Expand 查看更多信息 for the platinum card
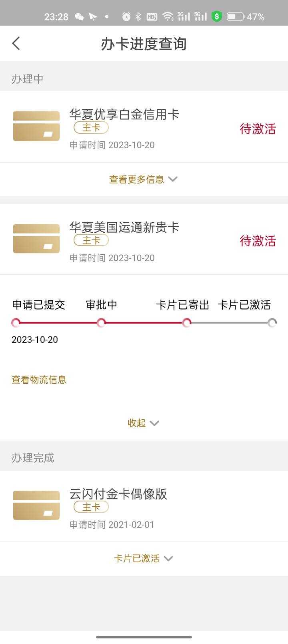 pos(144,179)
